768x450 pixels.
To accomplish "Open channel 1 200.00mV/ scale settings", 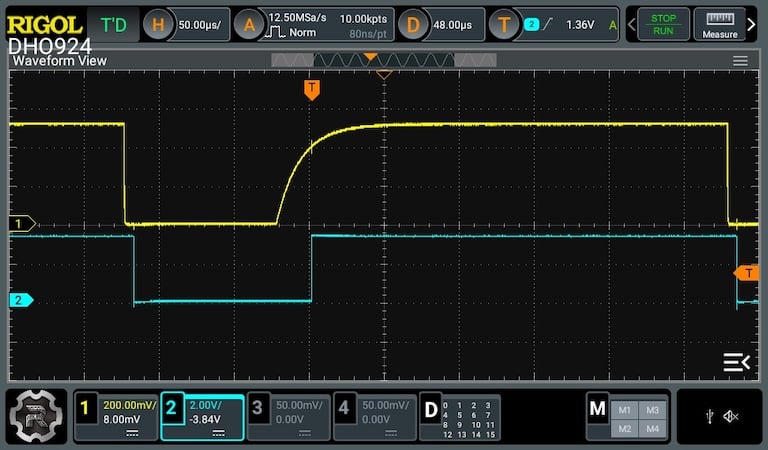I will [x=129, y=405].
